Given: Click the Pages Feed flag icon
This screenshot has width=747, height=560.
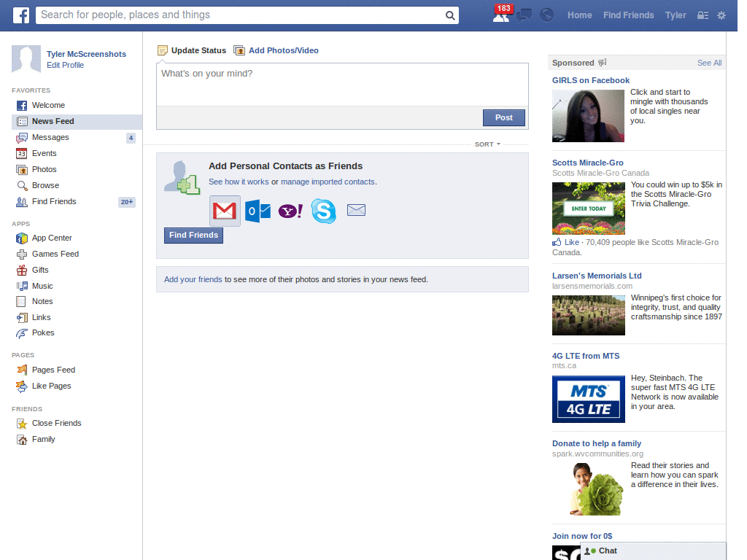Looking at the screenshot, I should click(22, 370).
